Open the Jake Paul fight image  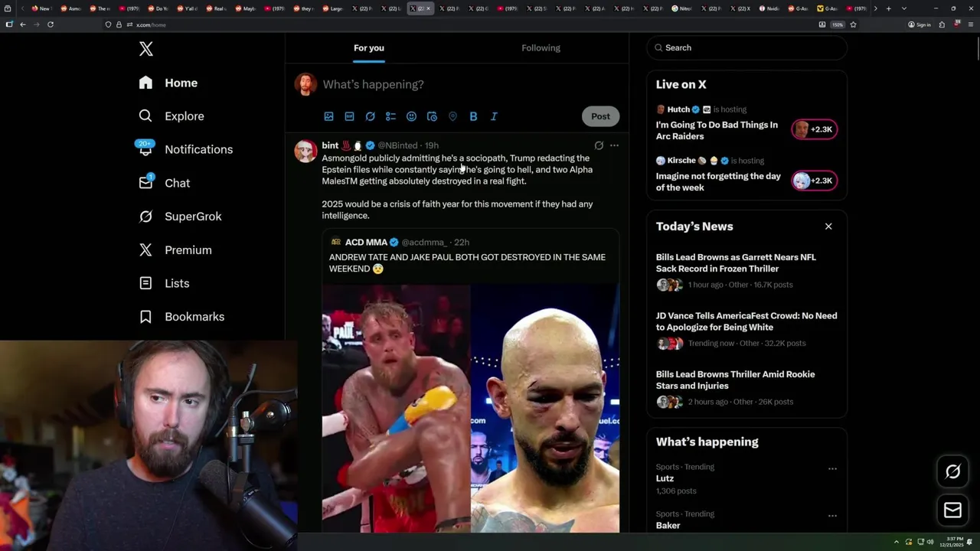(x=396, y=409)
